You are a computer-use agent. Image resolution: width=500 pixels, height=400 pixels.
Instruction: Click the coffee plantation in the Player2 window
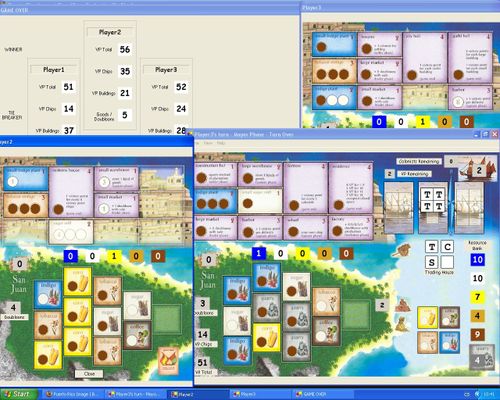tap(137, 335)
